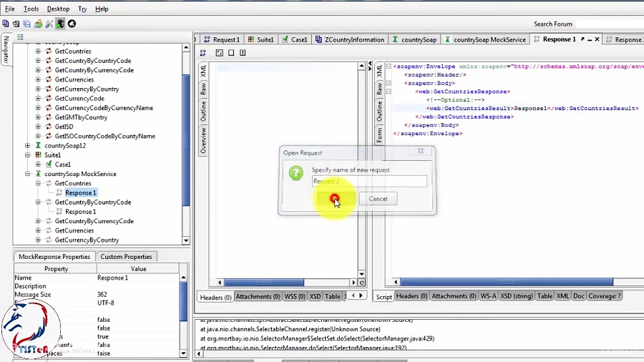Viewport: 644px width, 362px height.
Task: Switch to the Suite1 tab
Action: pos(261,39)
